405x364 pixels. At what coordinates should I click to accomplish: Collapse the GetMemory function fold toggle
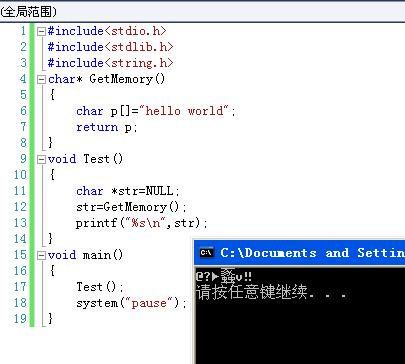(x=41, y=80)
